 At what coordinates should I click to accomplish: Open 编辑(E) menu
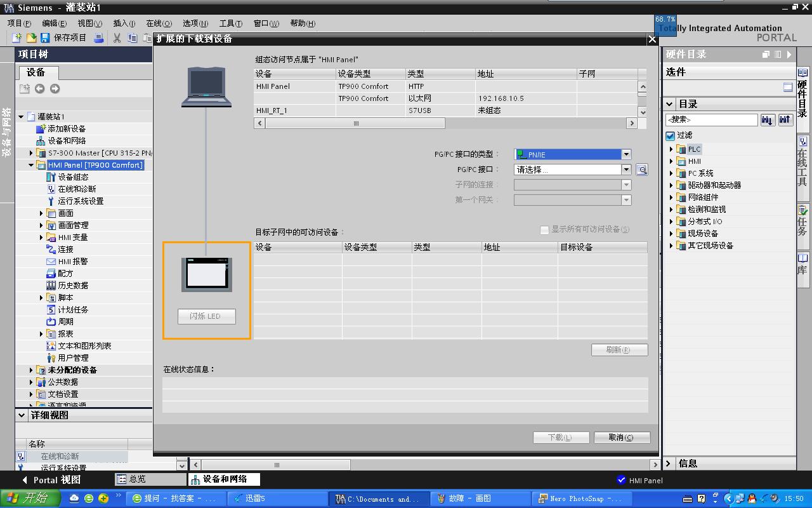[x=55, y=23]
